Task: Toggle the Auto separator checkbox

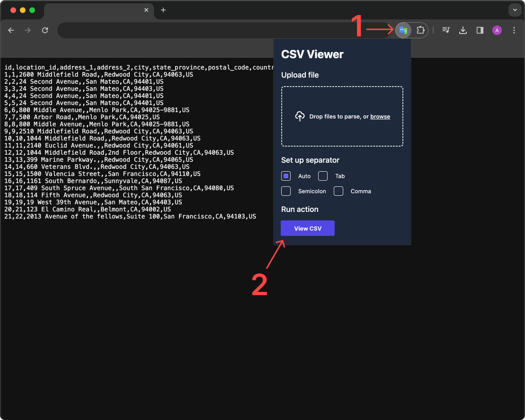Action: pos(286,176)
